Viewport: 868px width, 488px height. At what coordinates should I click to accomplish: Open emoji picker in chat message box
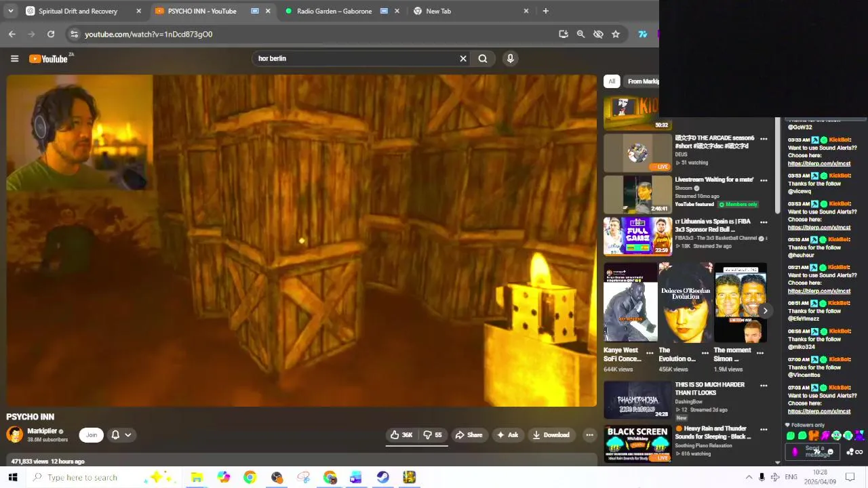[830, 452]
